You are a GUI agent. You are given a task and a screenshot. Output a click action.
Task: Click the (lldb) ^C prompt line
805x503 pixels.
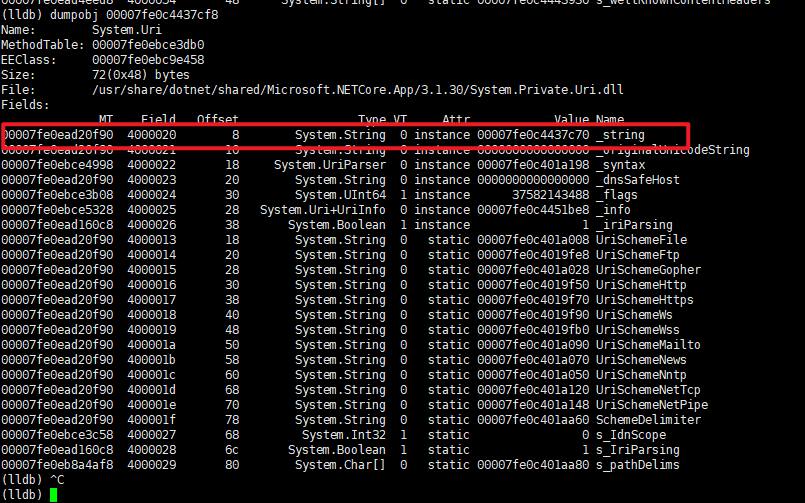point(32,480)
